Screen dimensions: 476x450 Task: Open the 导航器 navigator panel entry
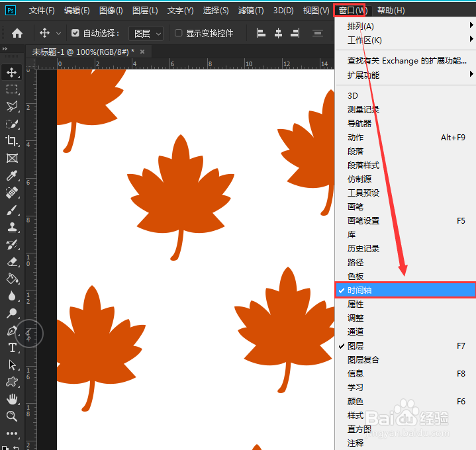tap(405, 123)
